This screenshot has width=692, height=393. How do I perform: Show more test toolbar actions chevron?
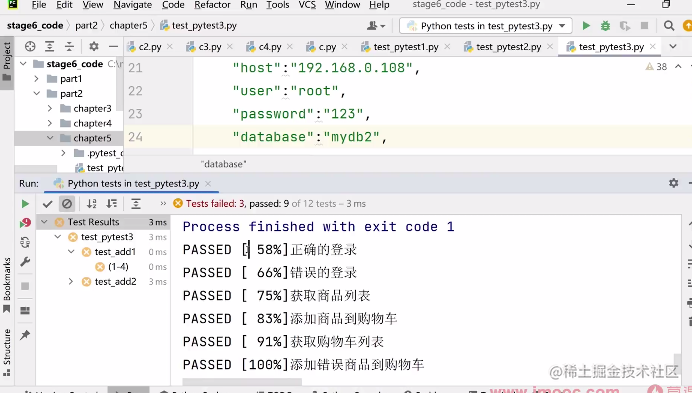tap(163, 204)
